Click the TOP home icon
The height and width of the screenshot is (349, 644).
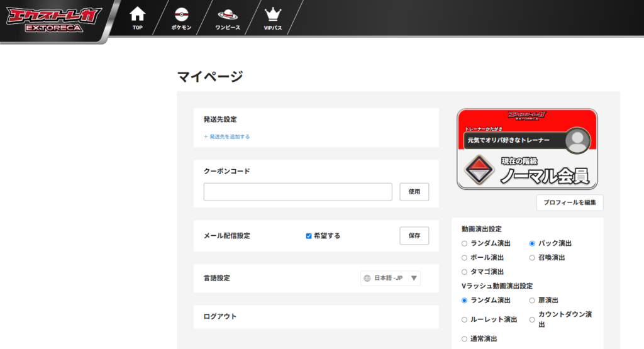[x=137, y=14]
